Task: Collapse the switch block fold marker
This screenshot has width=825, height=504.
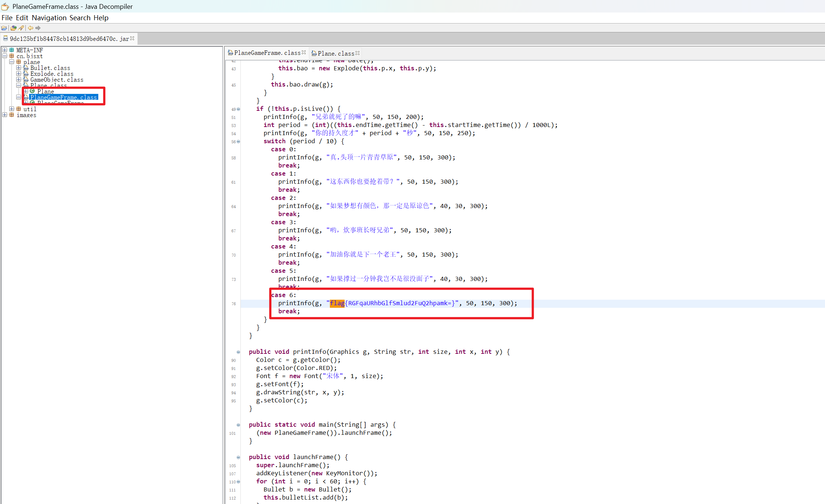Action: tap(239, 141)
